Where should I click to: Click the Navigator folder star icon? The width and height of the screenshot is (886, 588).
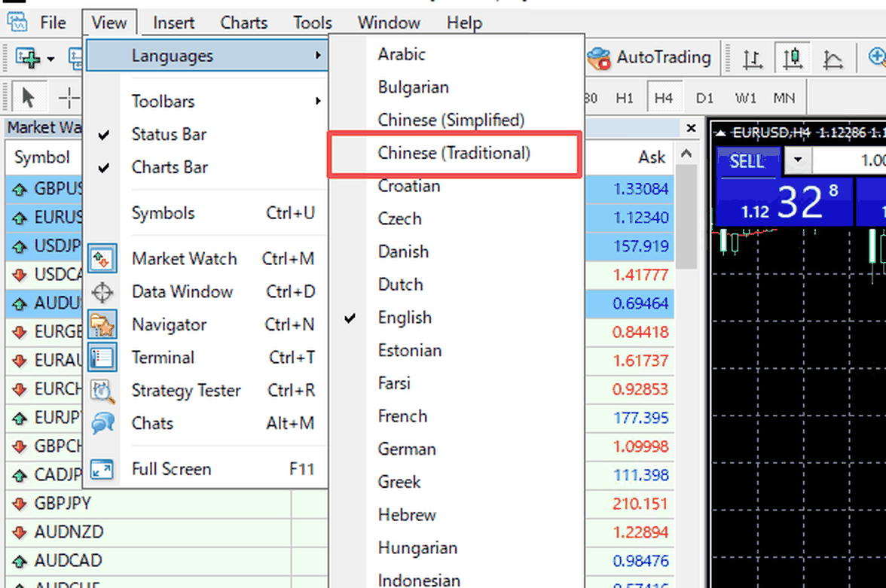click(102, 324)
